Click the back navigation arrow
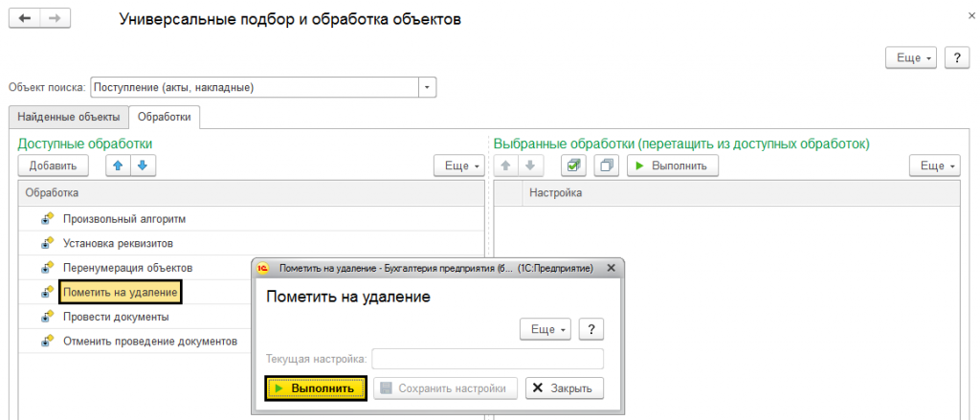Screen dimensions: 980x420 pos(25,19)
